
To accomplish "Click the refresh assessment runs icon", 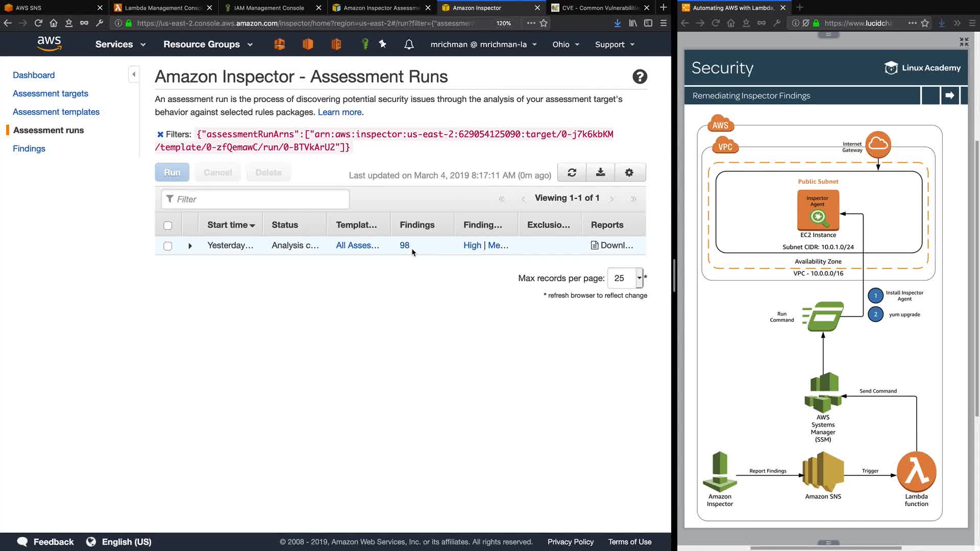I will click(x=572, y=172).
